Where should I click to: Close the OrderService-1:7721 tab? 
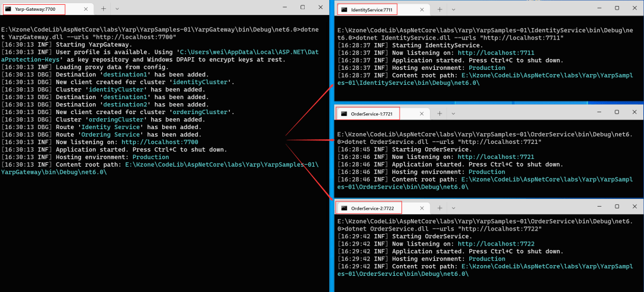tap(419, 113)
